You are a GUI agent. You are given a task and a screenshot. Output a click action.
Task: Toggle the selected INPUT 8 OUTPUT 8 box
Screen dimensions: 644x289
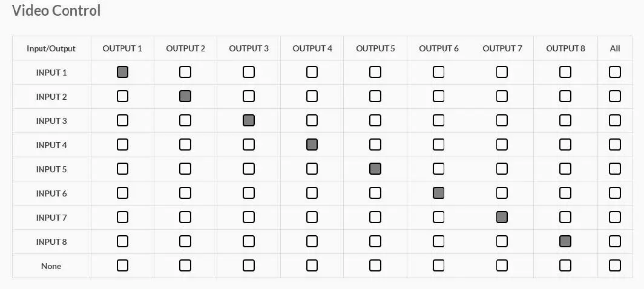[x=565, y=241]
